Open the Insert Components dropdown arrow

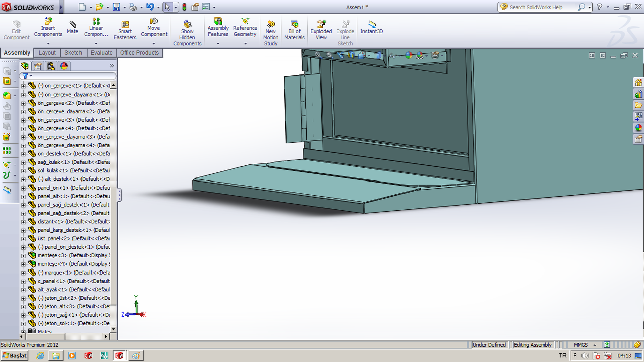pos(48,43)
